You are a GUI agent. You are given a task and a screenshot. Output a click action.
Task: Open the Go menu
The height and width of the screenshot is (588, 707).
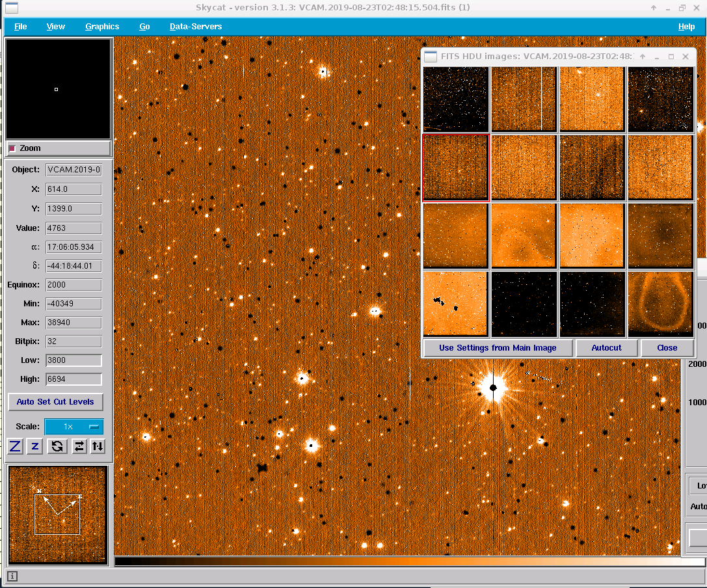[144, 27]
